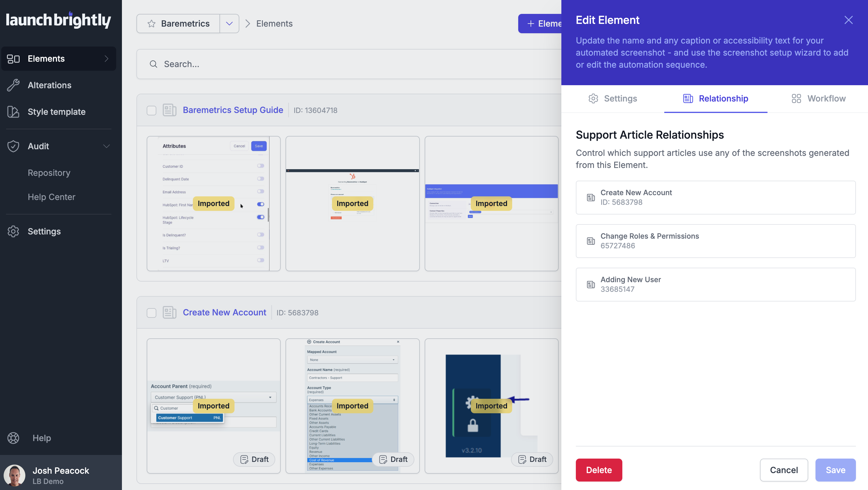Click the Baremetrics project button
868x490 pixels.
[x=178, y=24]
